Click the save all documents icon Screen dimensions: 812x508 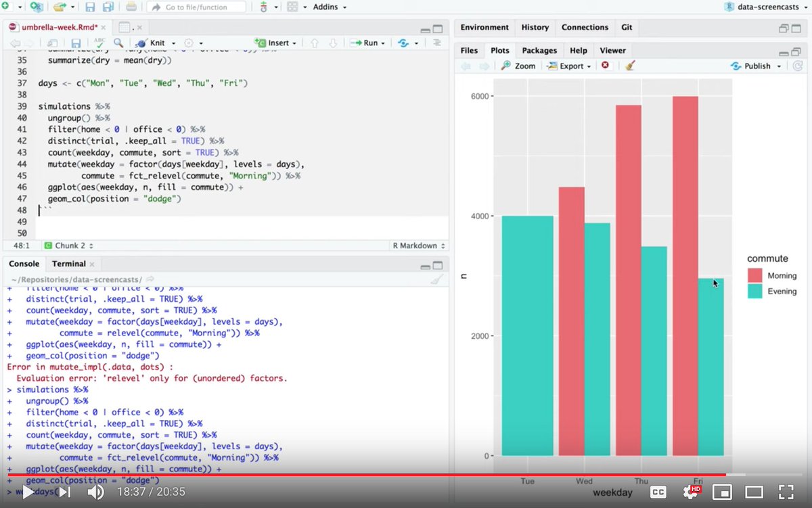click(108, 7)
